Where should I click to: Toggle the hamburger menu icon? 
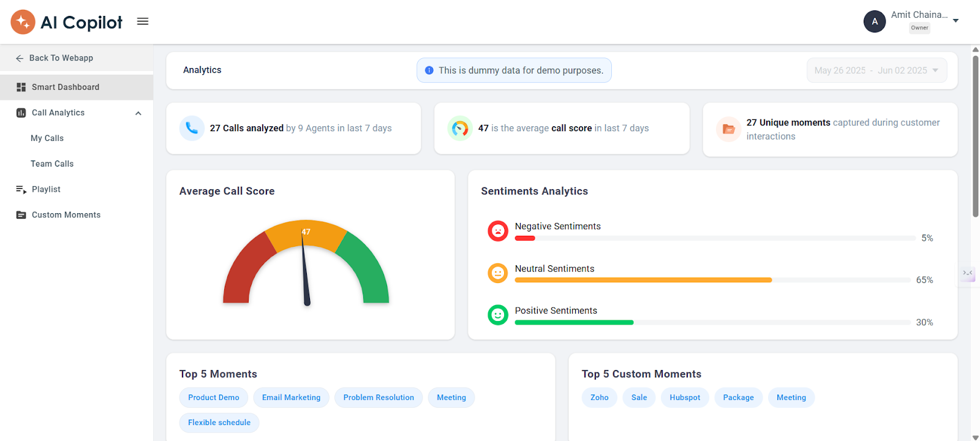click(x=143, y=21)
